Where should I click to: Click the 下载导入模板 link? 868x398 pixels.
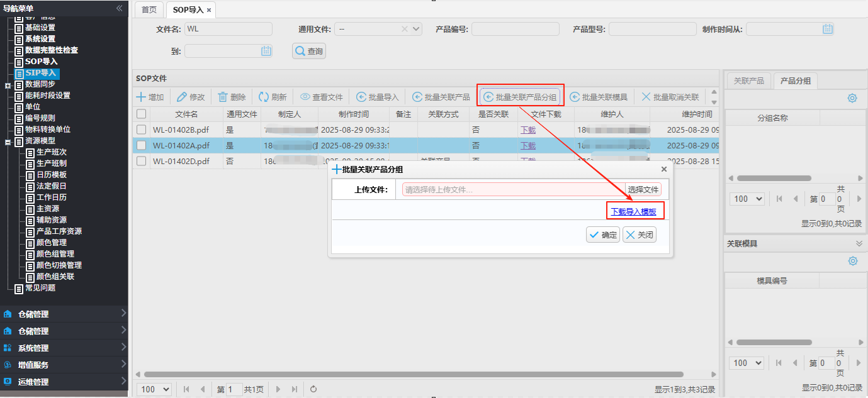(633, 212)
